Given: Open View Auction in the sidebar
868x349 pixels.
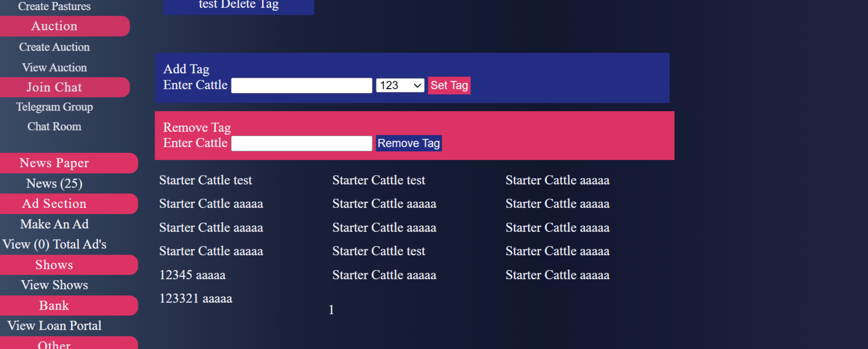Looking at the screenshot, I should [x=54, y=68].
